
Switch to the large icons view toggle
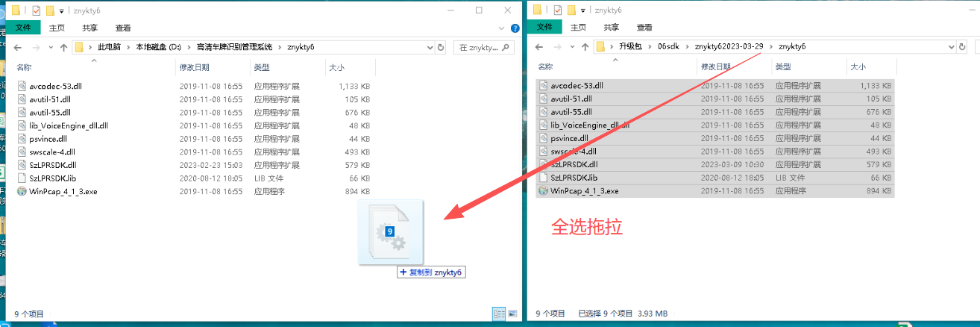tap(511, 314)
